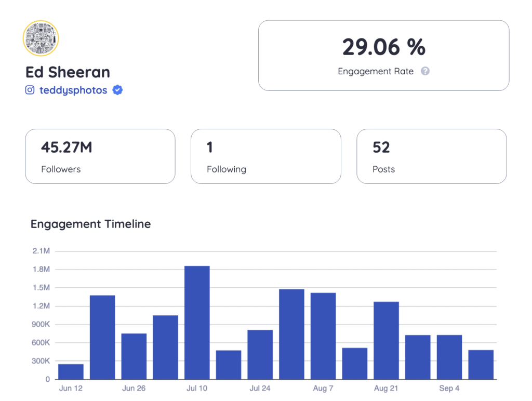Open Ed Sheeran's profile picture
Image resolution: width=532 pixels, height=401 pixels.
click(41, 38)
